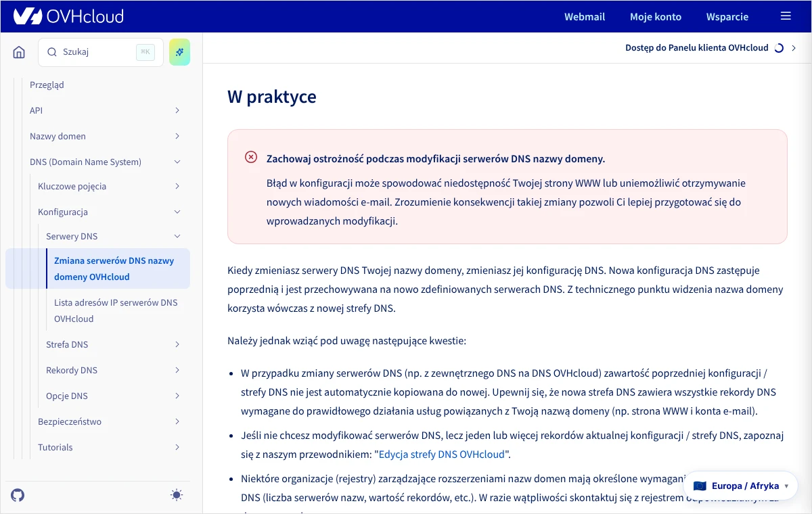Select DNS (Domain Name System) entry
812x514 pixels.
click(x=85, y=162)
